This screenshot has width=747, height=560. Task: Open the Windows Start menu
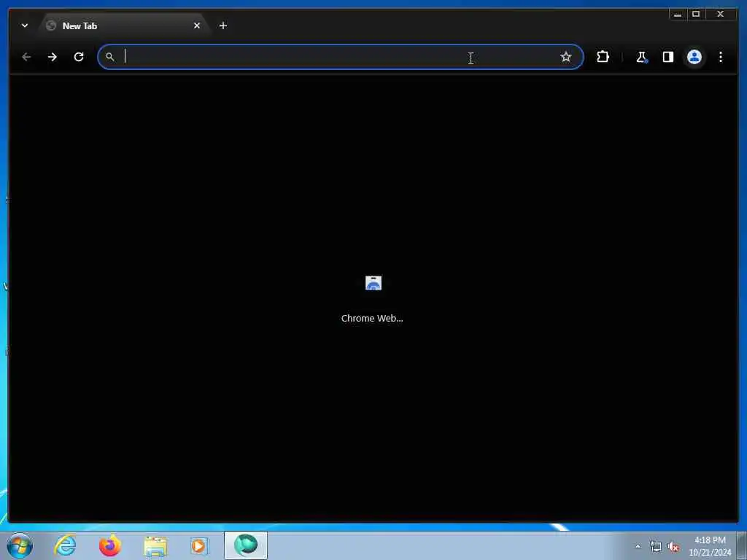tap(20, 545)
